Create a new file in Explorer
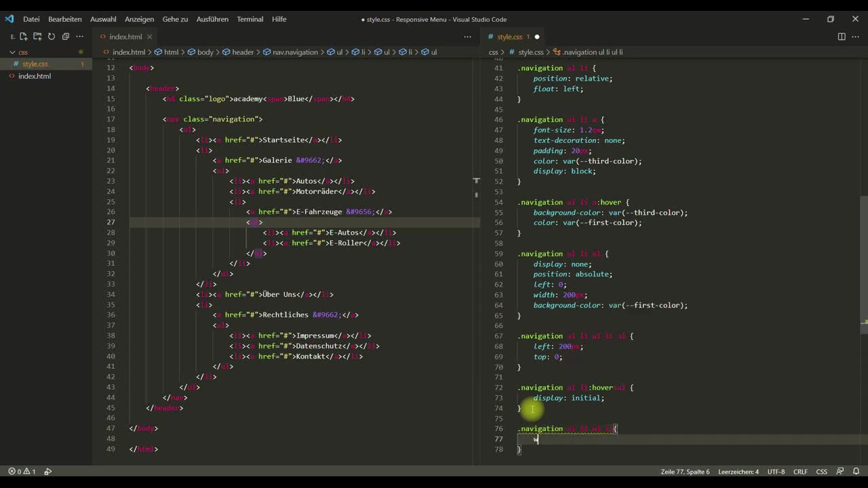Viewport: 868px width, 488px height. tap(24, 37)
